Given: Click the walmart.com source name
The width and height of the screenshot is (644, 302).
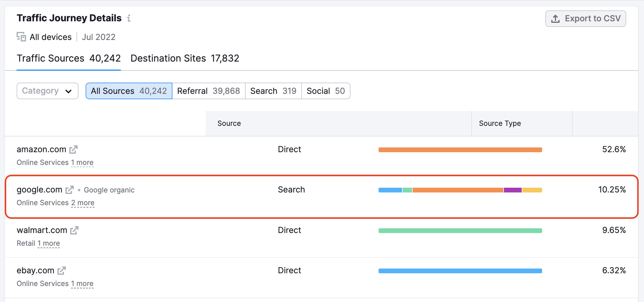Looking at the screenshot, I should pos(42,230).
